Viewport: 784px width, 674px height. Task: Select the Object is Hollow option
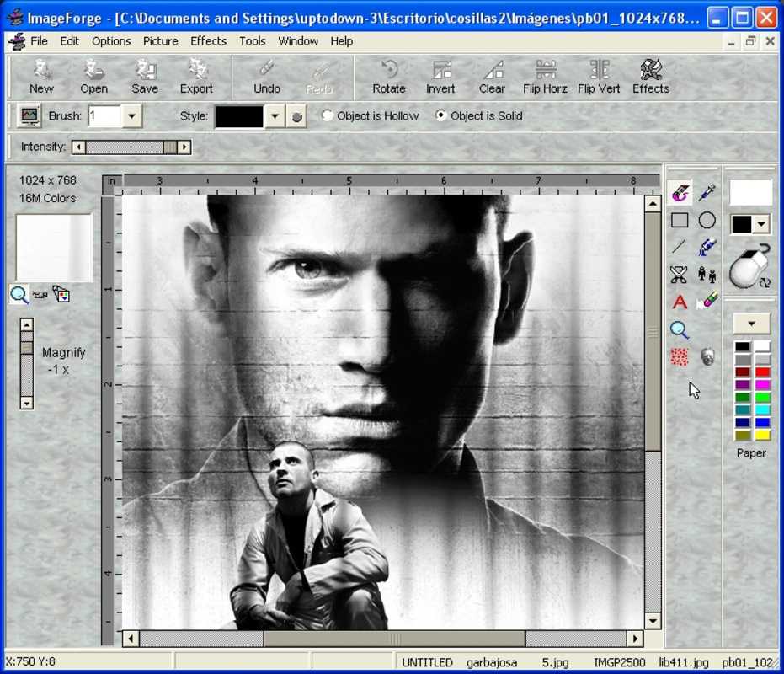coord(371,115)
